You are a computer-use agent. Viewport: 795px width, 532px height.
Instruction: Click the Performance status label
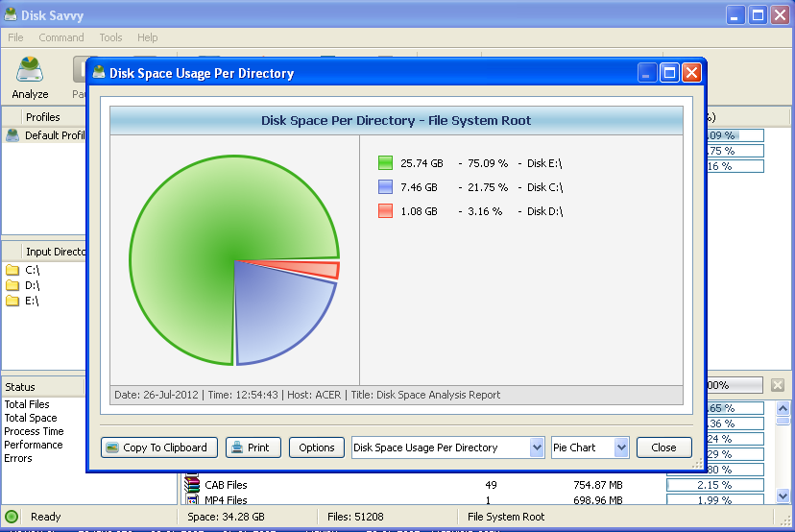point(34,445)
